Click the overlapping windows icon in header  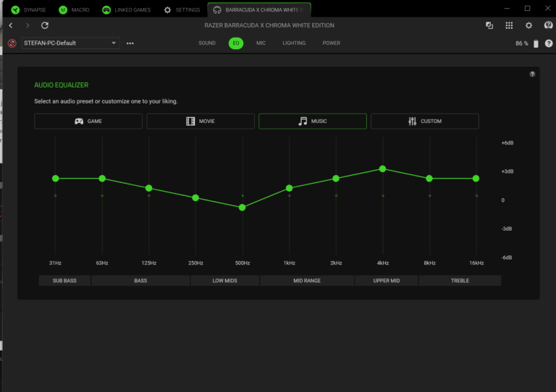pyautogui.click(x=489, y=25)
